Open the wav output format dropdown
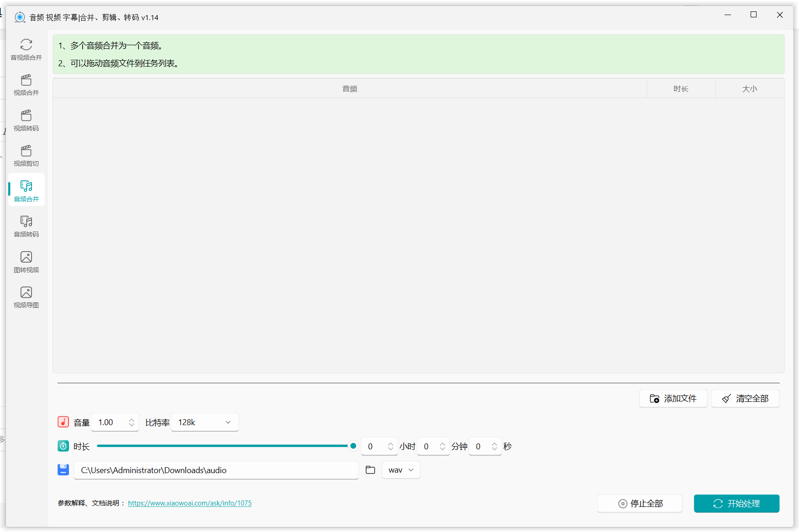Screen dimensions: 799x532 (x=401, y=470)
